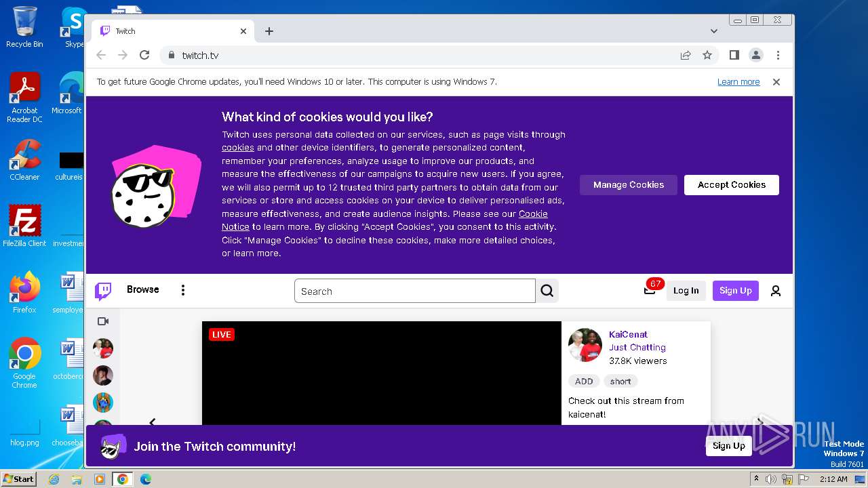Toggle Chrome side panel icon

pyautogui.click(x=734, y=55)
